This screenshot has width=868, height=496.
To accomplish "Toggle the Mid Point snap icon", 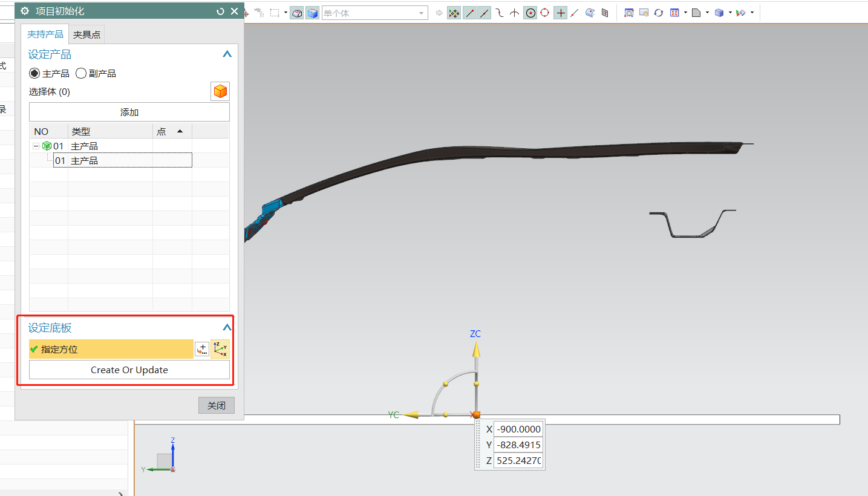I will pyautogui.click(x=484, y=13).
